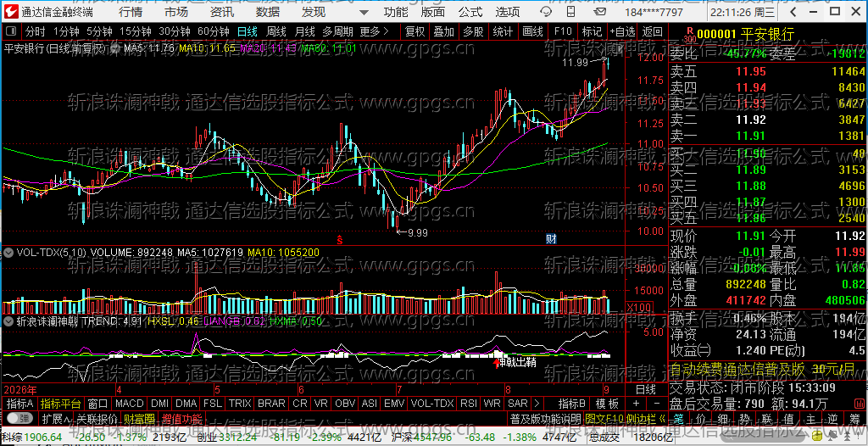Image resolution: width=868 pixels, height=446 pixels.
Task: Open the 市场 menu
Action: click(176, 12)
